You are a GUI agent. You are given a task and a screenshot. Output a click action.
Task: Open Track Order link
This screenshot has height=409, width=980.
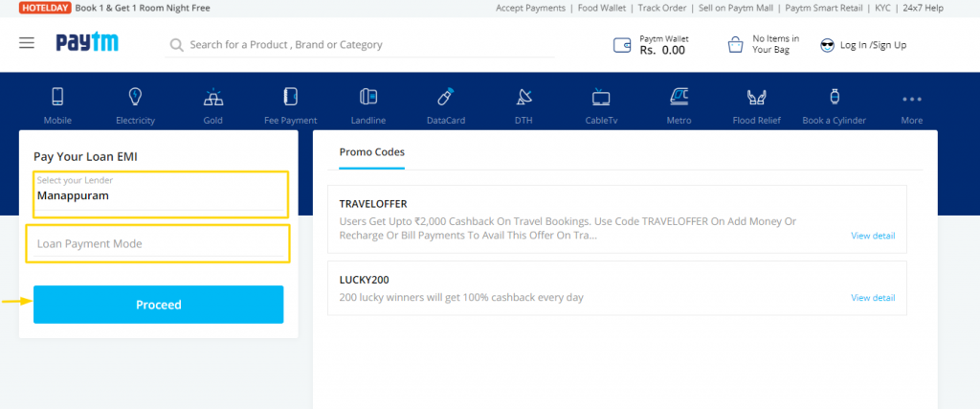[662, 8]
